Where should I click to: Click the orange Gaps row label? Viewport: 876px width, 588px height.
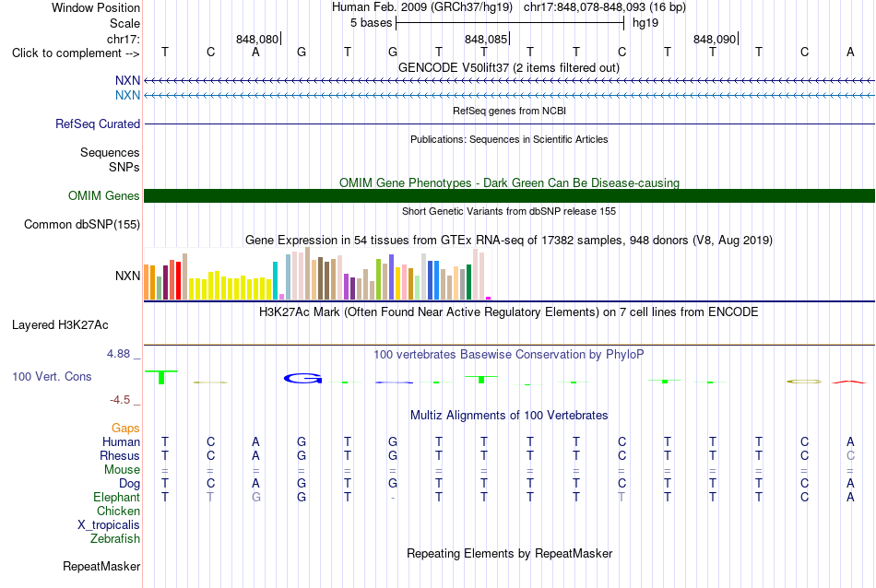coord(125,429)
